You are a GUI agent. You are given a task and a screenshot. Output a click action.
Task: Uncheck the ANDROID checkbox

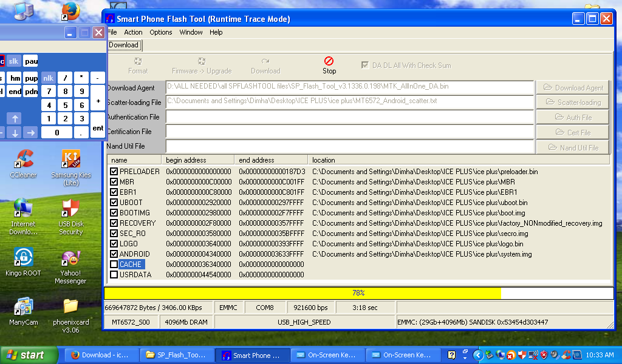point(114,254)
